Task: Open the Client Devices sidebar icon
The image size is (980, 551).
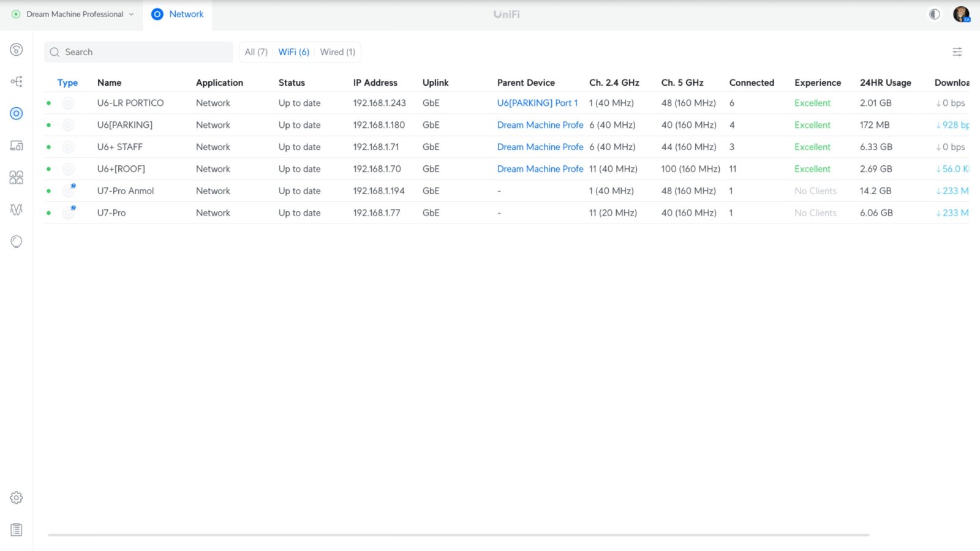Action: click(17, 146)
